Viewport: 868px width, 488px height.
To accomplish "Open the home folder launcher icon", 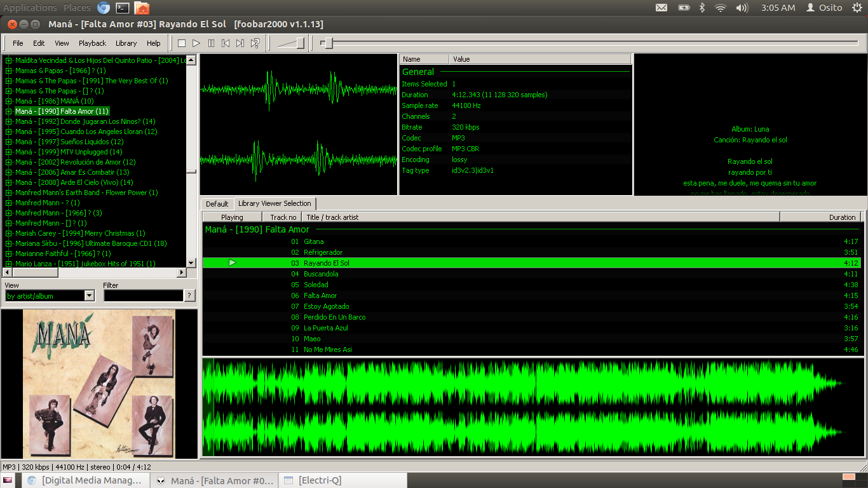I will point(142,8).
